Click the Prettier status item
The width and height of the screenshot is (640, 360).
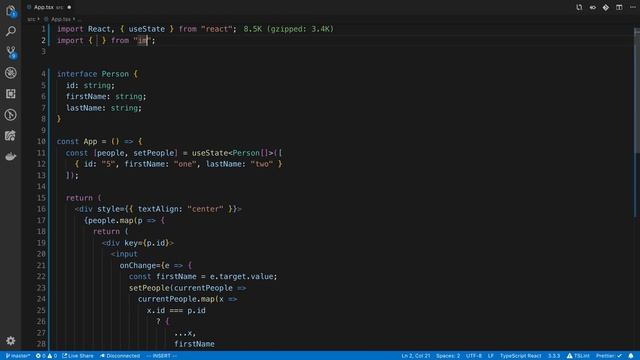[609, 356]
